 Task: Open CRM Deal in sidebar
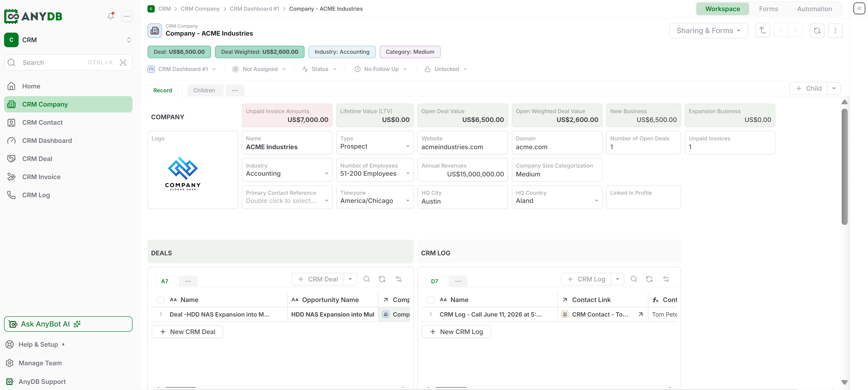point(68,159)
